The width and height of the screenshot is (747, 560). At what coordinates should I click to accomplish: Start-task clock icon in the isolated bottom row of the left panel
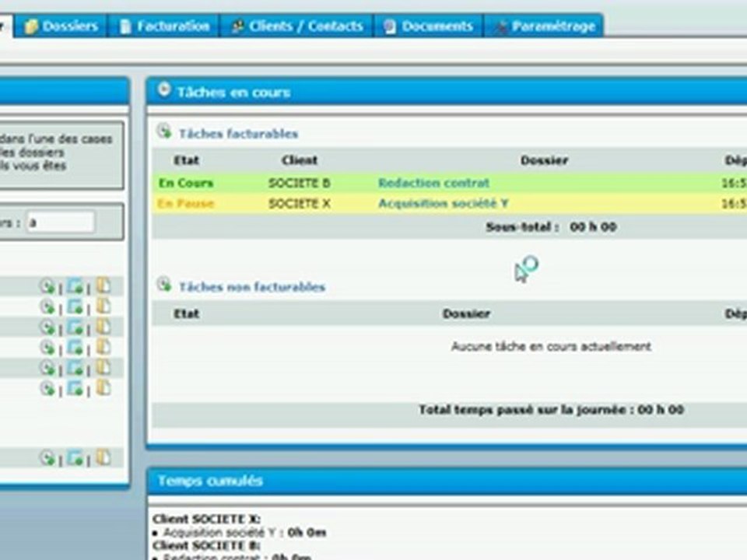[x=47, y=457]
